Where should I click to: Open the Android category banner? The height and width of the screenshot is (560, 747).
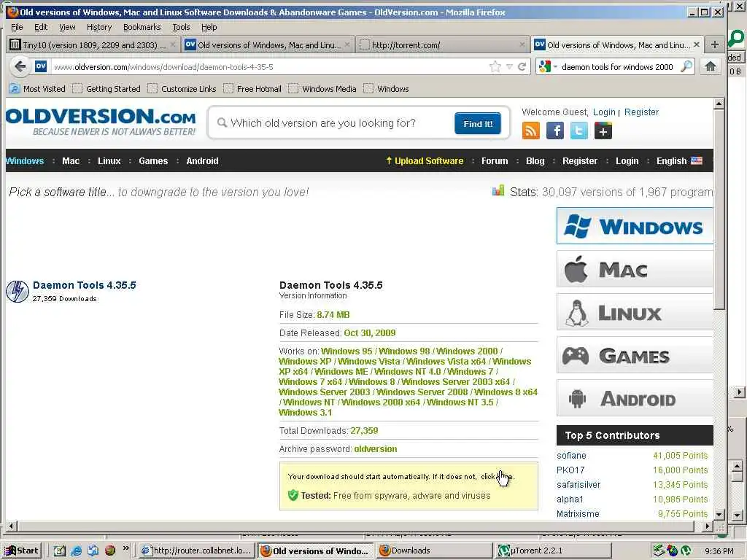tap(635, 398)
